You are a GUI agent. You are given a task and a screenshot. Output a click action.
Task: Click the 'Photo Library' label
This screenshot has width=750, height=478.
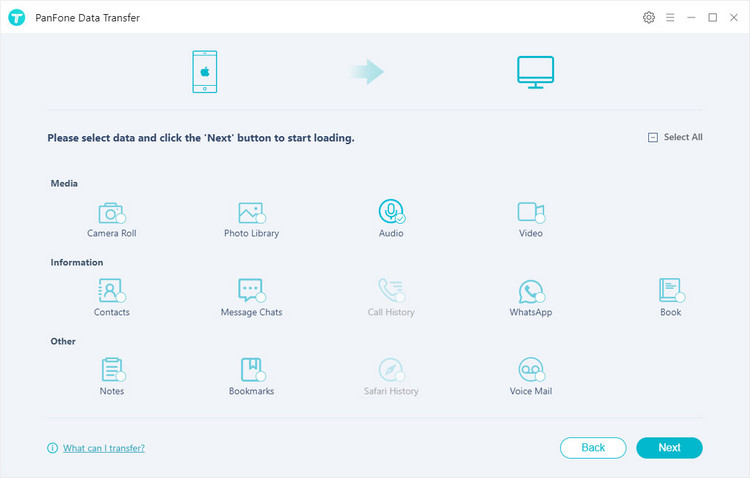[x=252, y=233]
